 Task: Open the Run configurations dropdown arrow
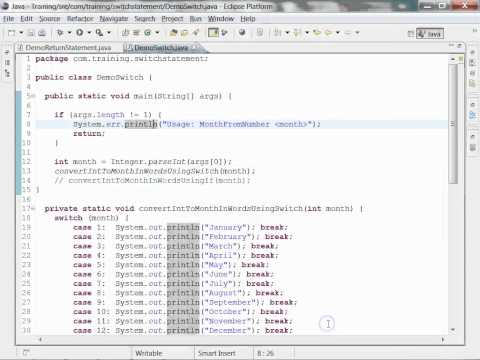(89, 33)
